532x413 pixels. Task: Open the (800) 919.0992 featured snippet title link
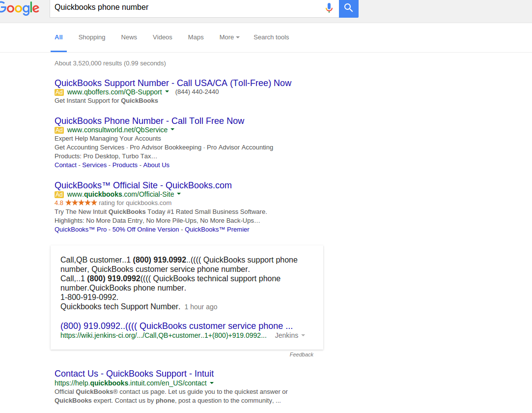(x=176, y=326)
